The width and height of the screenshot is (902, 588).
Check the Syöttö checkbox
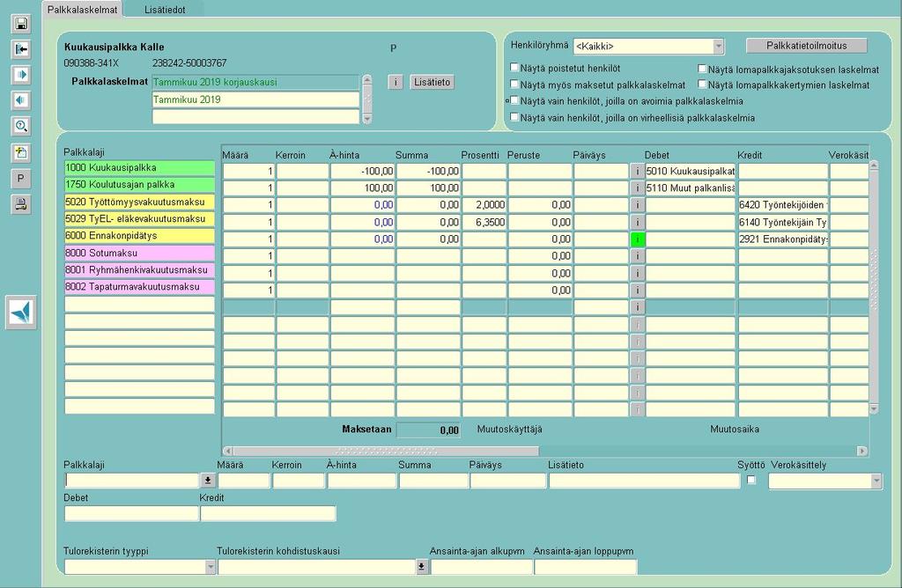click(x=751, y=480)
